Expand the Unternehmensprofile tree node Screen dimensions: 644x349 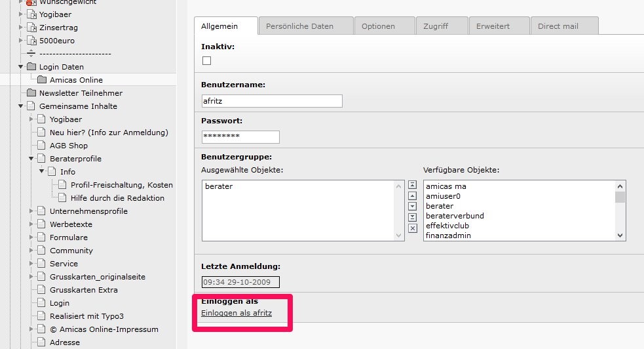(x=31, y=211)
